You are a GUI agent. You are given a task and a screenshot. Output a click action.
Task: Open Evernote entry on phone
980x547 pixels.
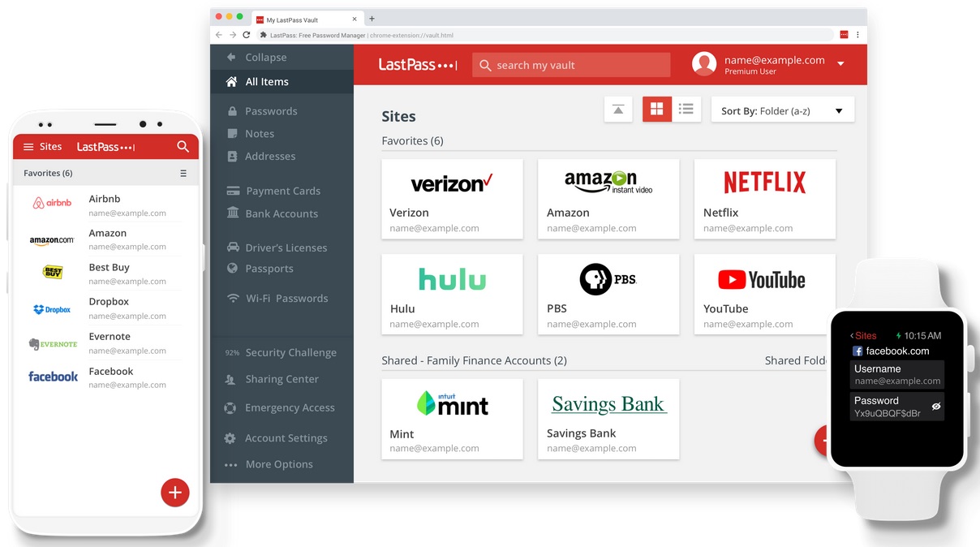click(106, 343)
